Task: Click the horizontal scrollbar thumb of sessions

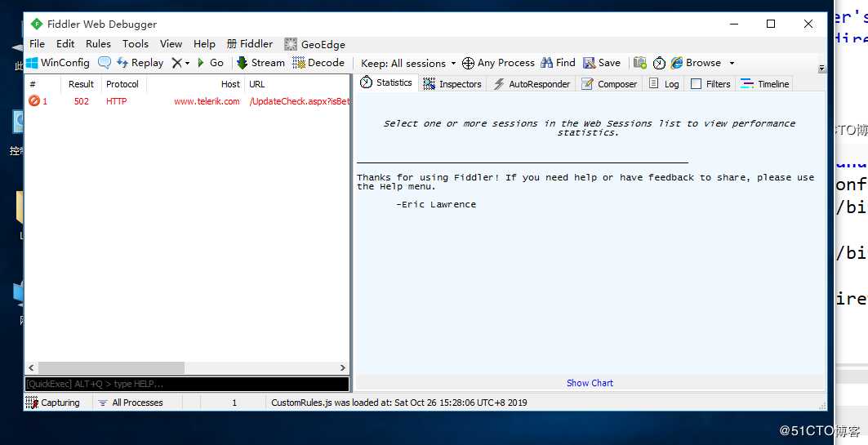Action: 111,367
